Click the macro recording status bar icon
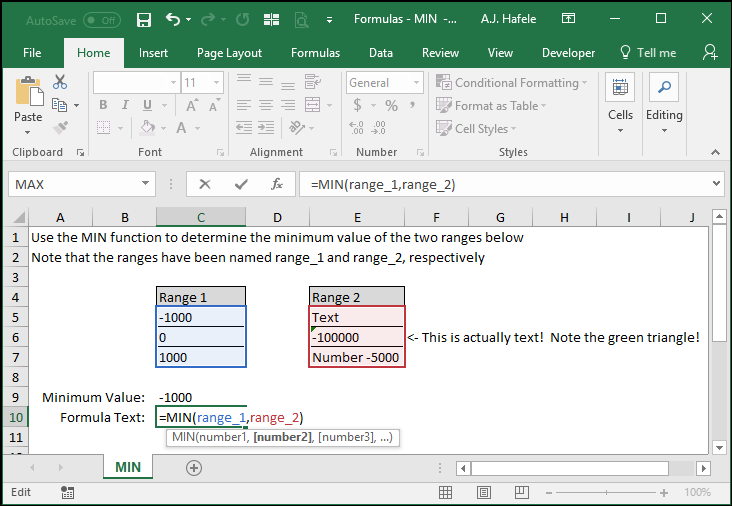Image resolution: width=732 pixels, height=506 pixels. point(67,492)
